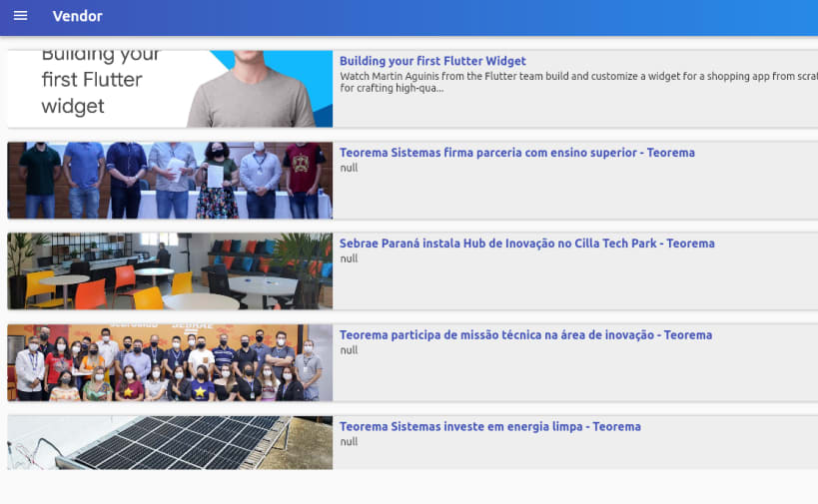Select the solar panels thumbnail

click(x=170, y=442)
